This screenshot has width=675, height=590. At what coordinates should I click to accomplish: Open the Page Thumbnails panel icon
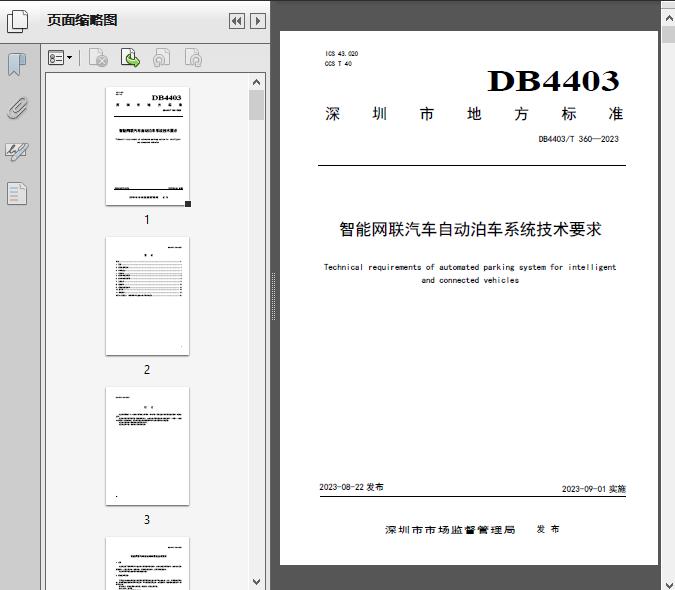point(19,20)
